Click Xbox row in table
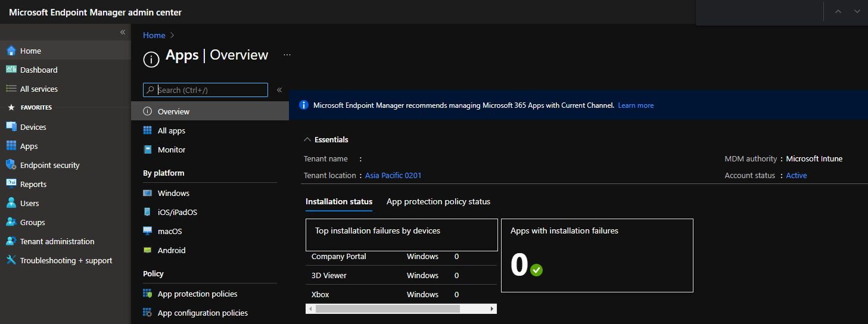Viewport: 868px width, 324px height. 401,294
